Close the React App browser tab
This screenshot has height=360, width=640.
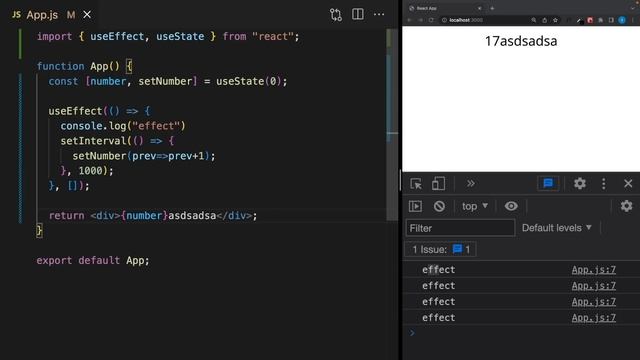pos(480,8)
